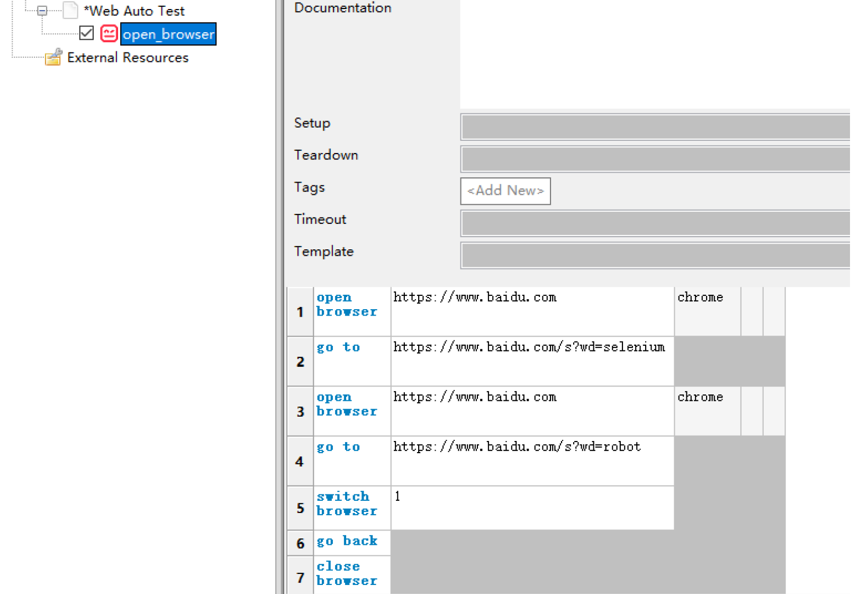Click the Teardown field

(655, 159)
